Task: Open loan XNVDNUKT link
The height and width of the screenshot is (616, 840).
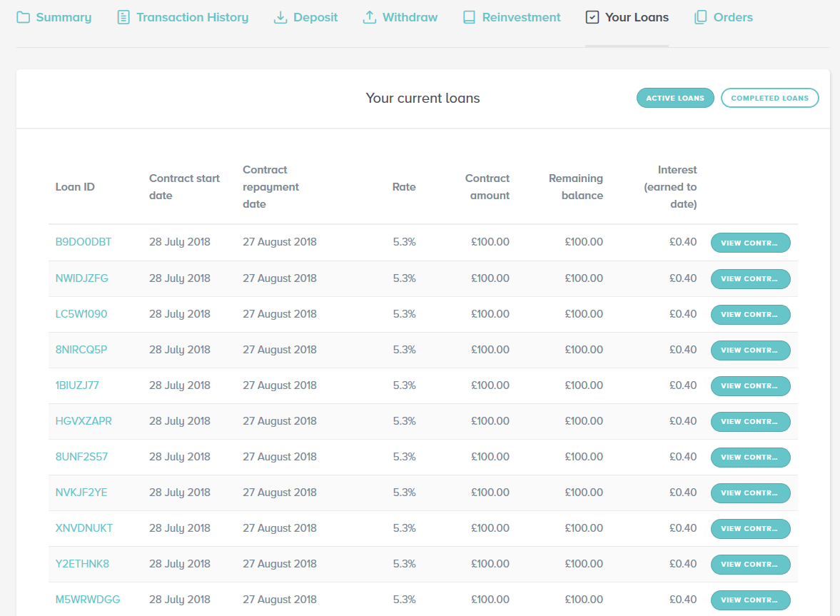Action: pyautogui.click(x=84, y=528)
